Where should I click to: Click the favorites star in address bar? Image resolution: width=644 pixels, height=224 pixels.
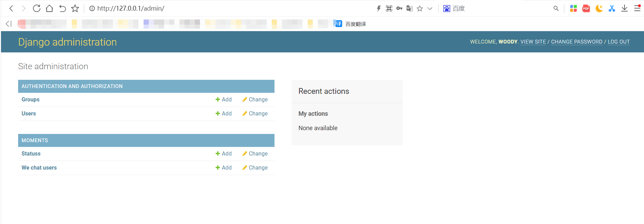(420, 9)
